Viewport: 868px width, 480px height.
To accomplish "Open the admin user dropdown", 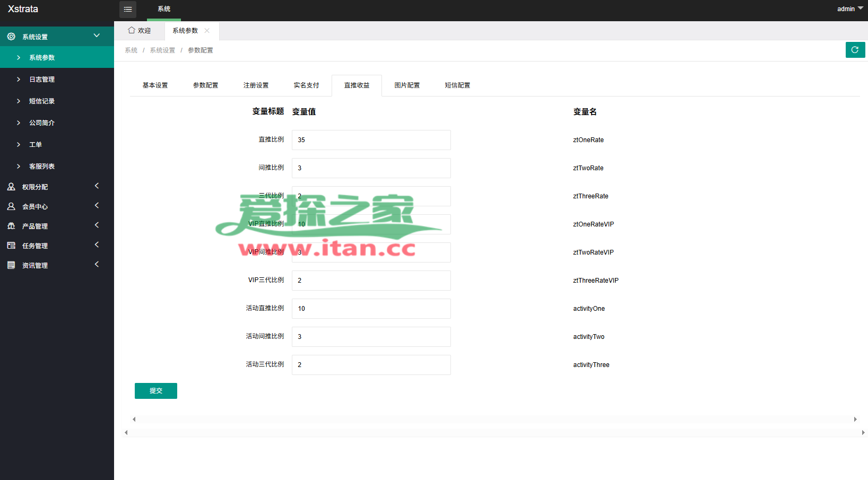I will point(849,9).
